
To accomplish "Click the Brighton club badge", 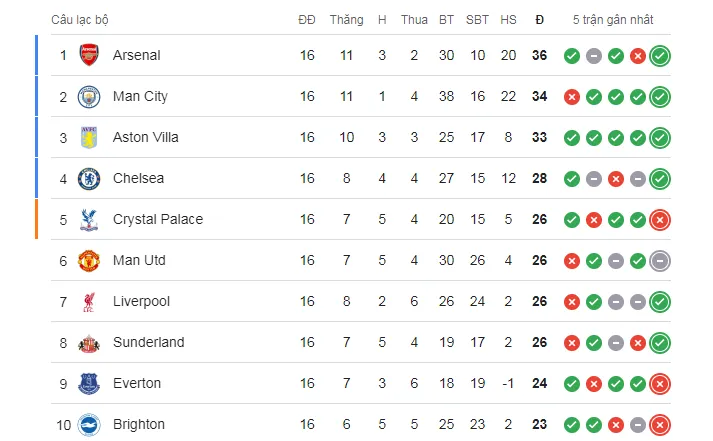I will 90,424.
